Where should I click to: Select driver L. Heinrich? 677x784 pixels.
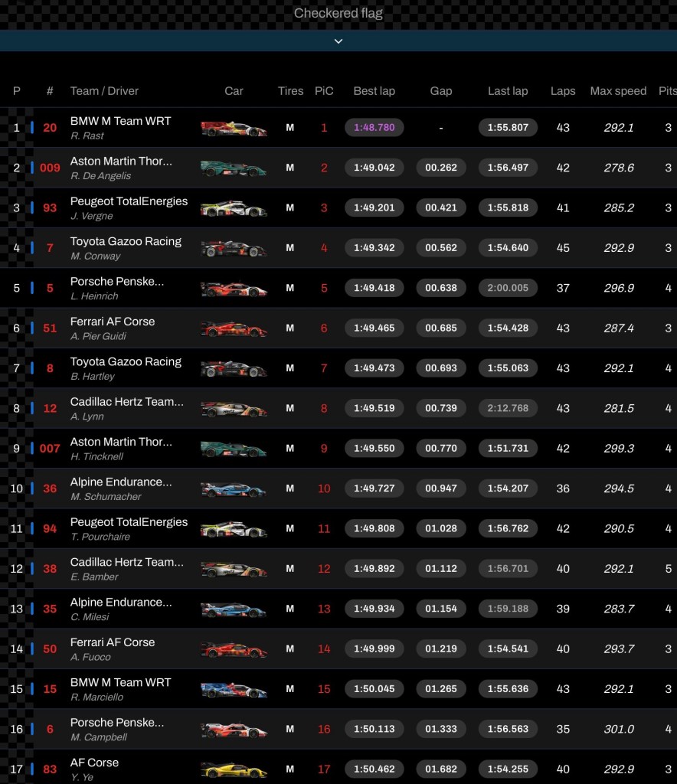tap(94, 296)
